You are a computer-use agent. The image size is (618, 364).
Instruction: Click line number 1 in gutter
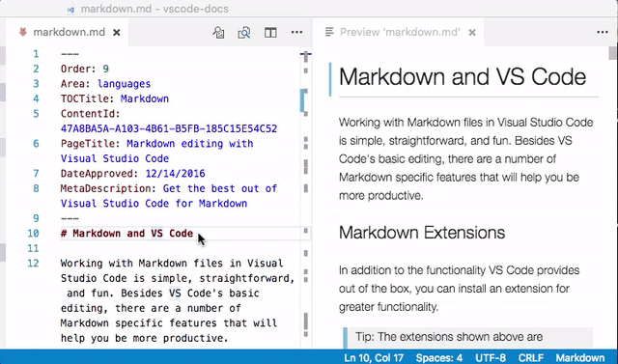pos(36,54)
